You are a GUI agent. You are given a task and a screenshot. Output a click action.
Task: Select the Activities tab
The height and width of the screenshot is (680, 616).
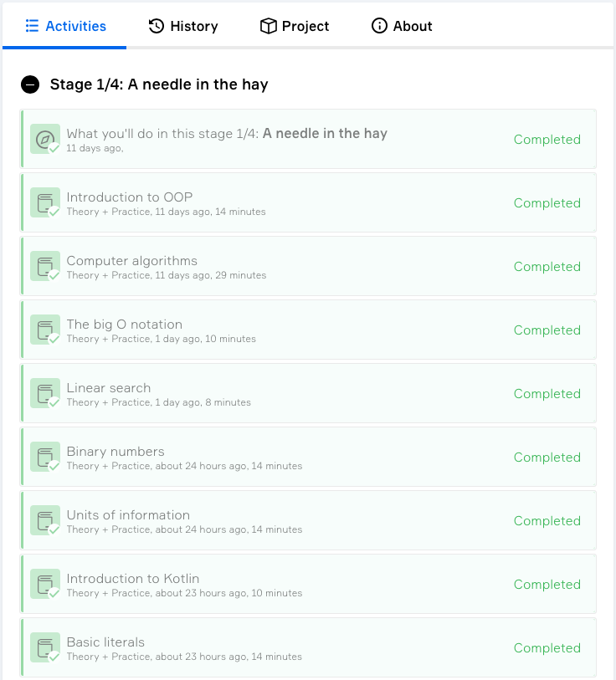coord(64,26)
